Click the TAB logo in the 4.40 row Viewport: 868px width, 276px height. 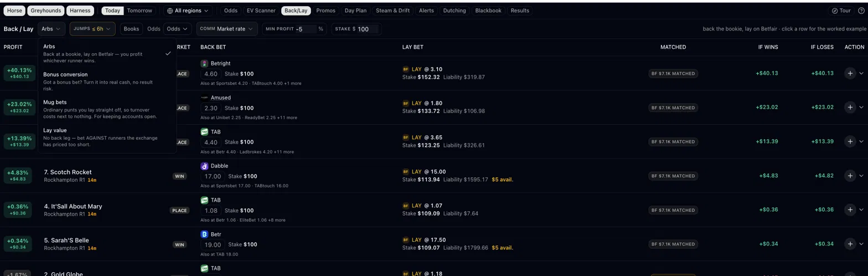204,132
